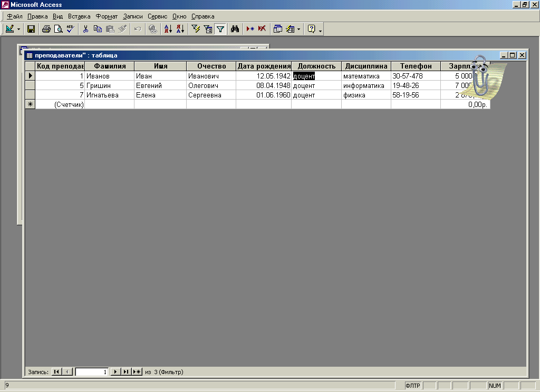Show database window icon
The width and height of the screenshot is (540, 392).
[x=277, y=29]
